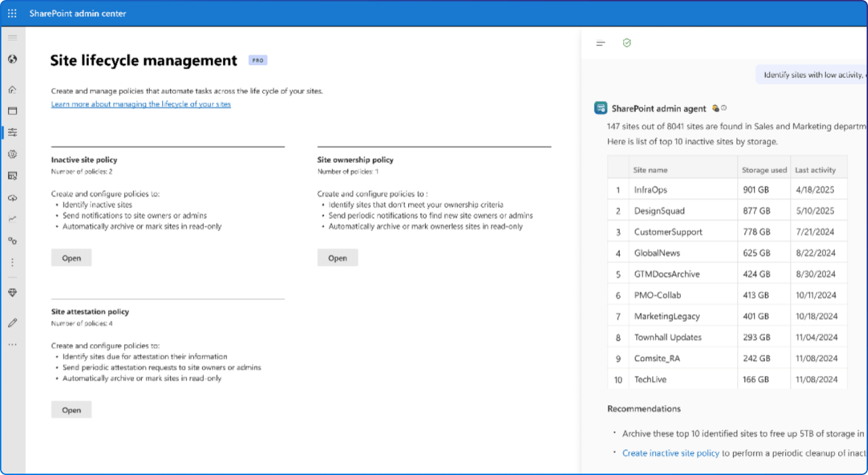Select the GTMDocsArchive site name

[667, 274]
